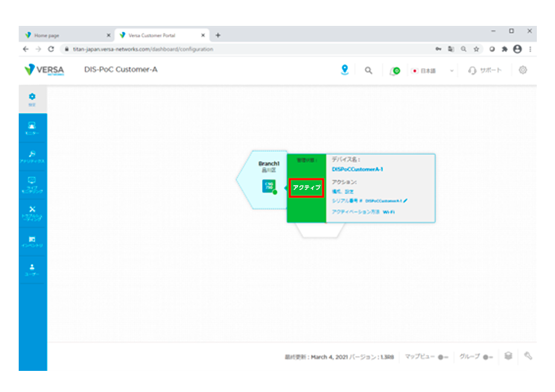Open the Monitor section in the sidebar
This screenshot has width=555, height=392.
click(33, 128)
